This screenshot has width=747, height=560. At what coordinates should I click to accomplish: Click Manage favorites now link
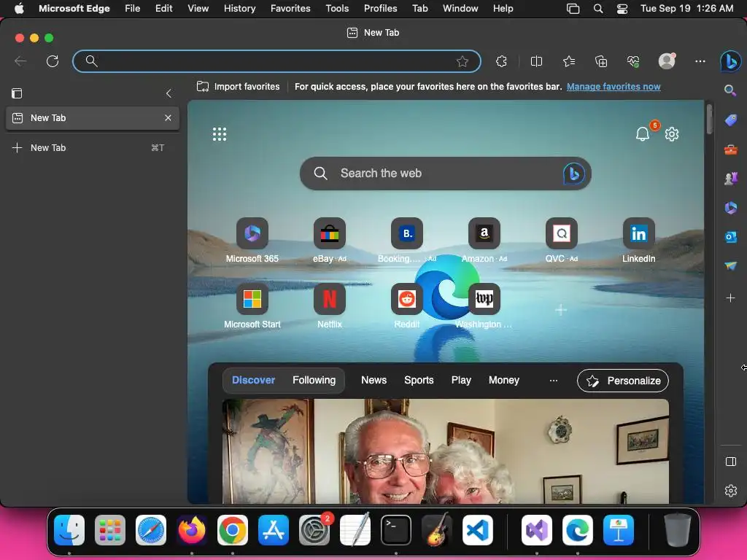tap(614, 87)
